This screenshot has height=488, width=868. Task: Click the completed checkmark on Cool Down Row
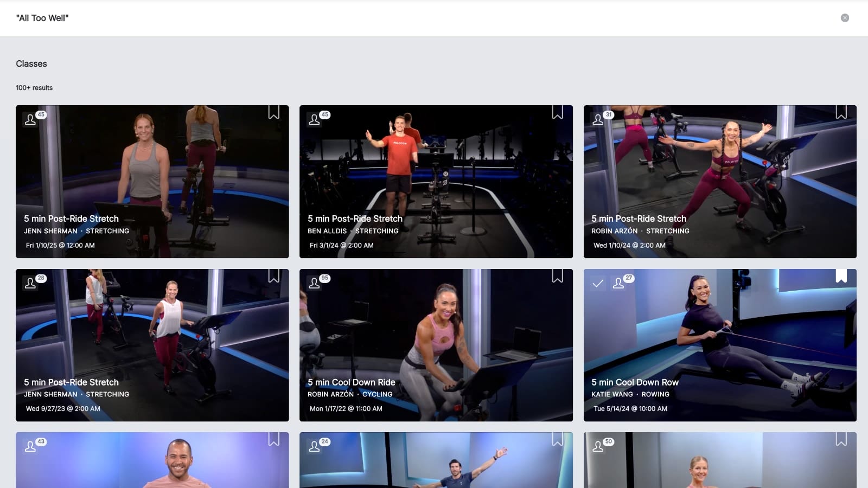point(598,283)
